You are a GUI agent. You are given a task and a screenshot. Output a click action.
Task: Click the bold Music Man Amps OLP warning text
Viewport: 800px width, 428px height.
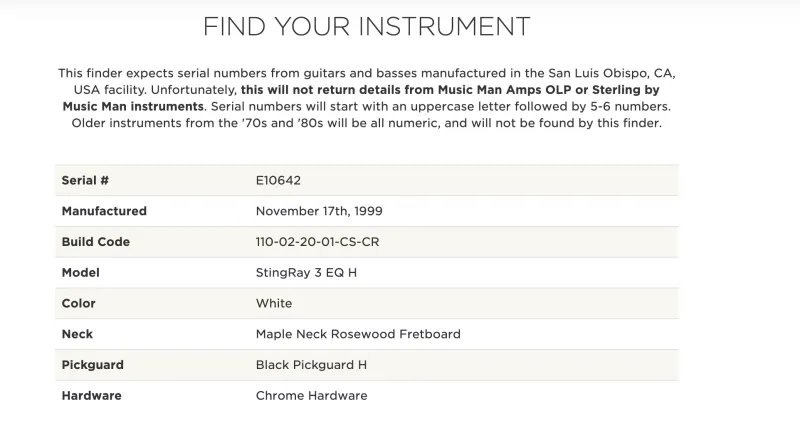[x=361, y=98]
